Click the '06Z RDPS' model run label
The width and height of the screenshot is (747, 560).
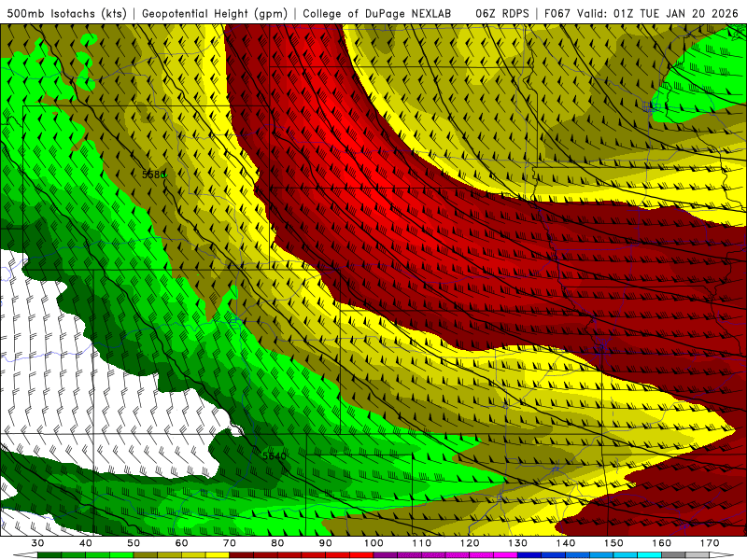click(x=502, y=13)
